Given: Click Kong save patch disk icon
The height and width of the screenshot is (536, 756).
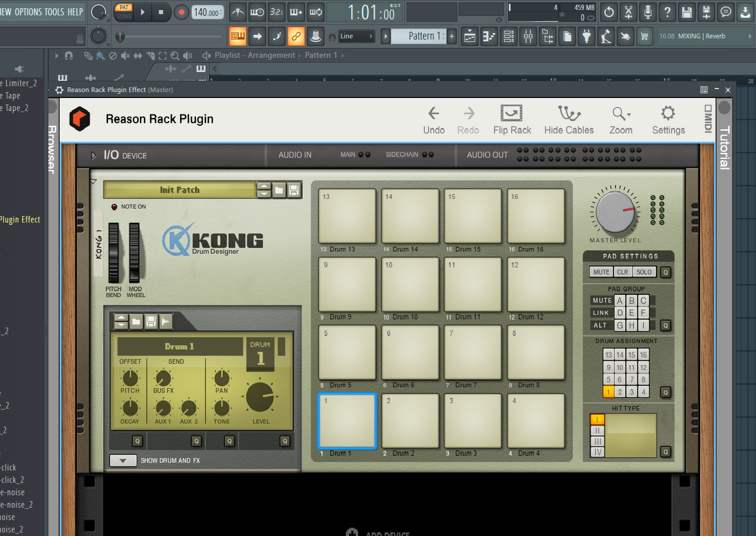Looking at the screenshot, I should (293, 190).
